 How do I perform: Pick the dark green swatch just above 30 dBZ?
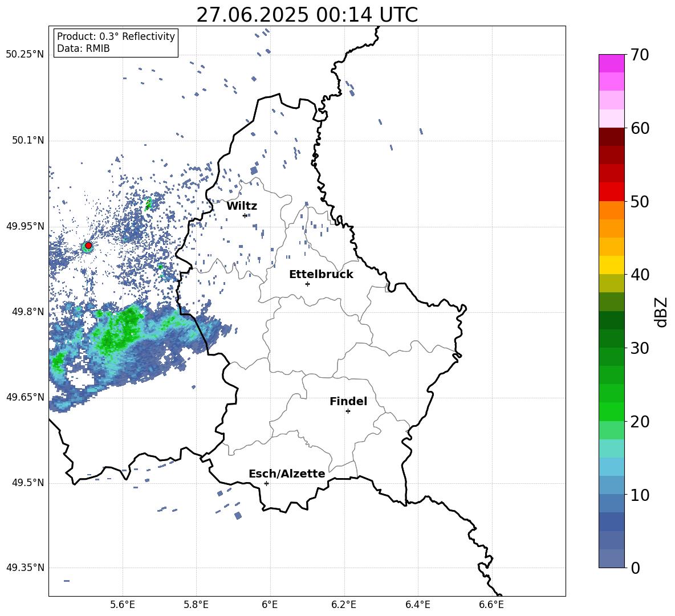pos(611,338)
